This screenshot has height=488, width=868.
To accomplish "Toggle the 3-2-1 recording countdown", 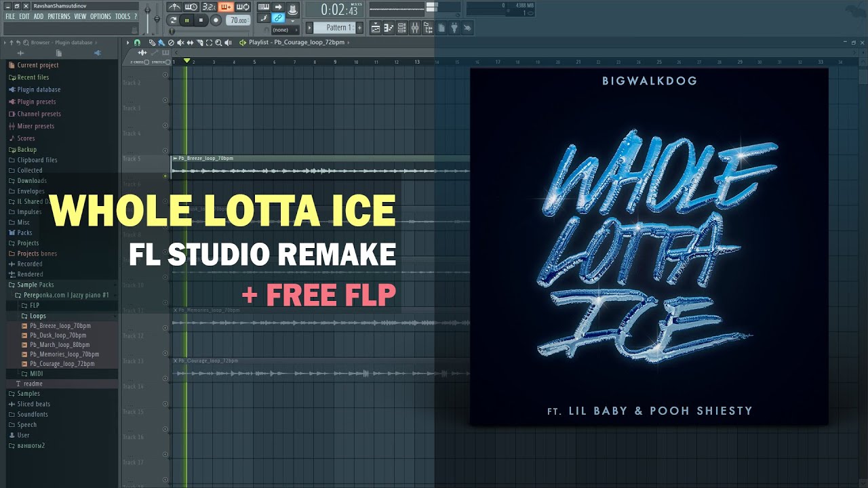I will pyautogui.click(x=209, y=7).
